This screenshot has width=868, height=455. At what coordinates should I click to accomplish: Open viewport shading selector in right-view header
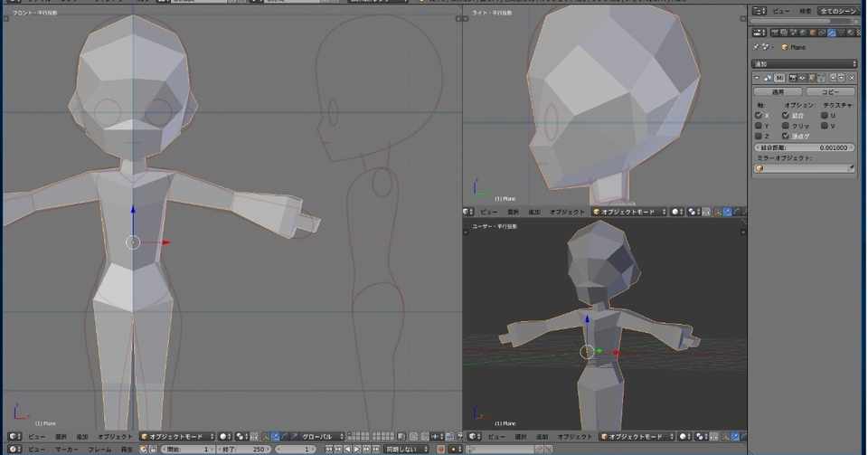675,212
